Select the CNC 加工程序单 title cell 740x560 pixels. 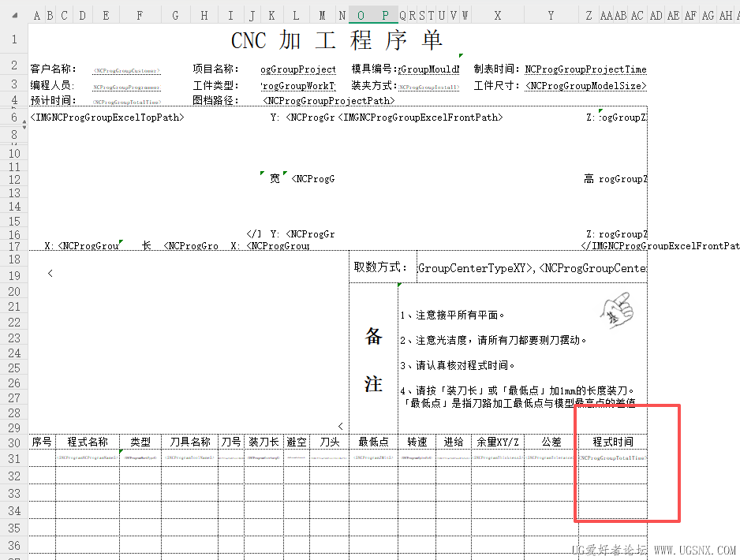click(337, 40)
